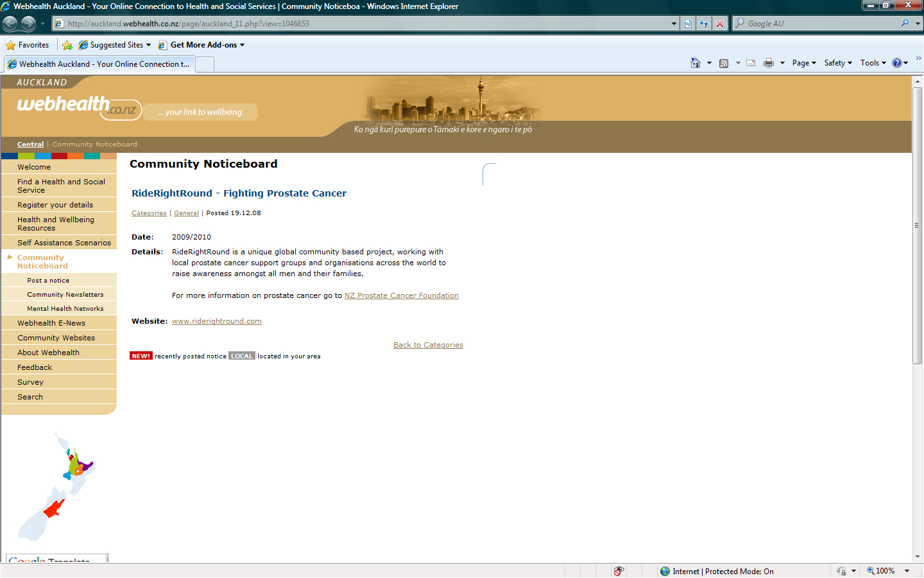924x578 pixels.
Task: Expand the feeds dropdown arrow
Action: (x=738, y=63)
